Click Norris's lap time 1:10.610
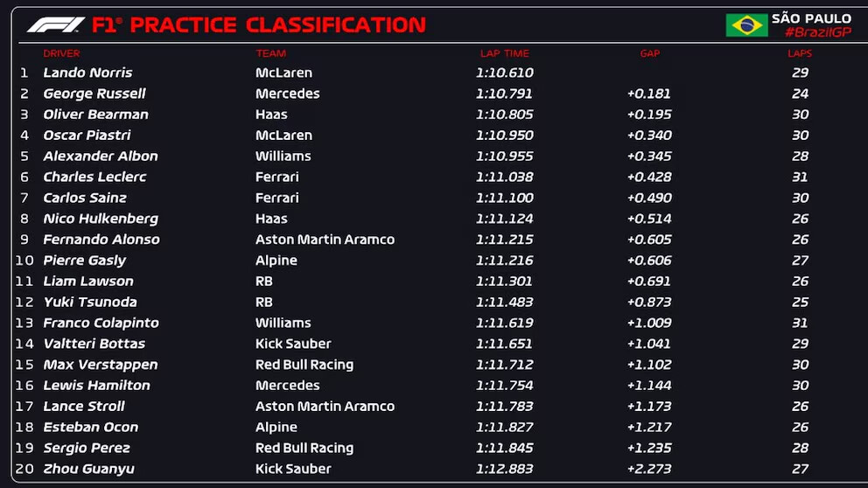Screen dimensions: 868x488 504,73
